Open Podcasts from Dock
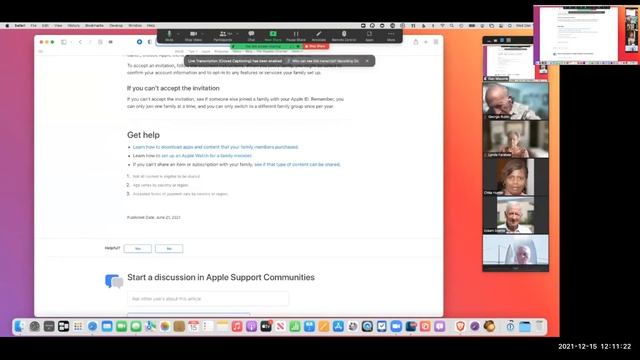 (x=251, y=326)
